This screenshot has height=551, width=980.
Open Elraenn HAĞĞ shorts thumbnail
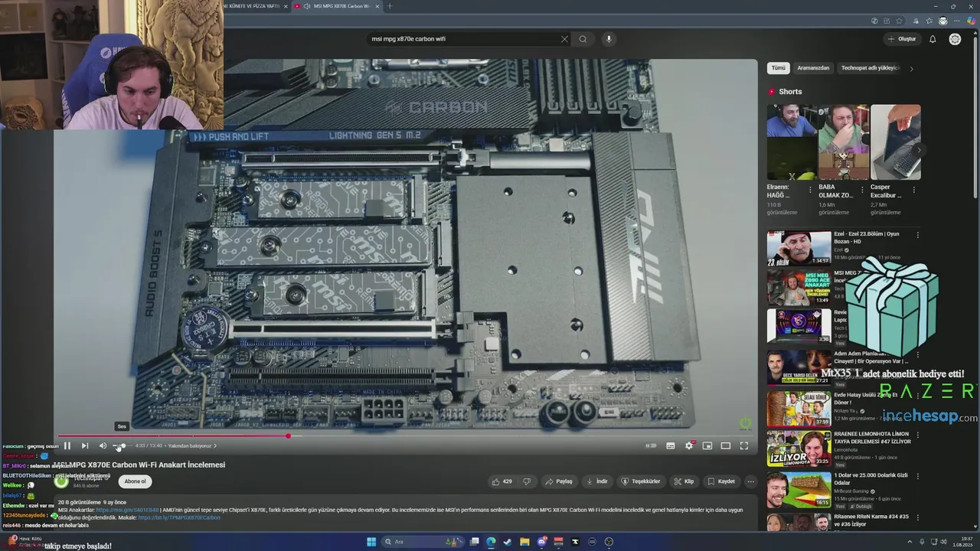point(792,142)
